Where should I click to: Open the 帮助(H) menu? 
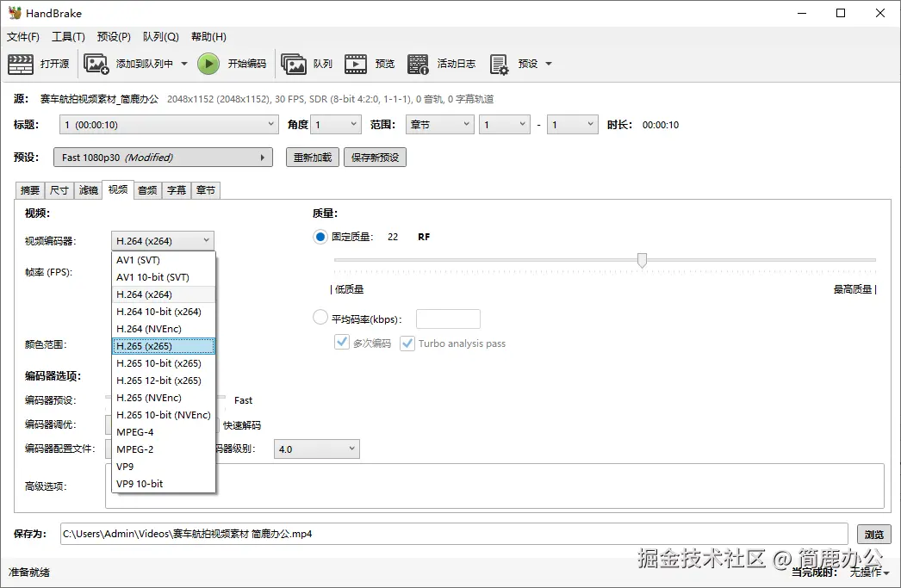coord(208,37)
